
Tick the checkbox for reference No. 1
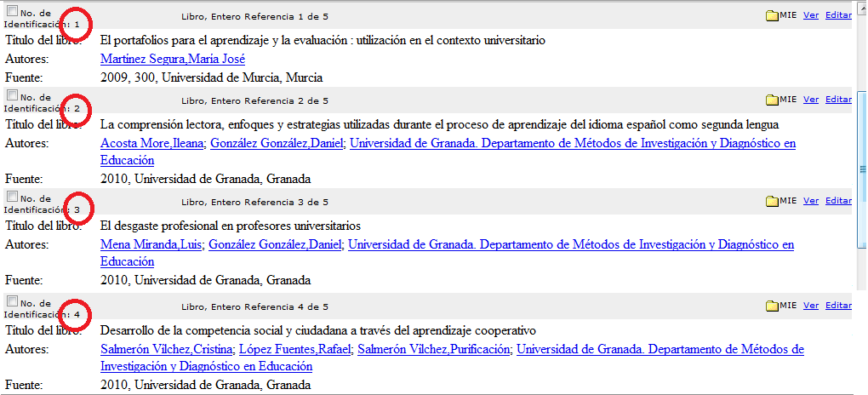pyautogui.click(x=12, y=12)
